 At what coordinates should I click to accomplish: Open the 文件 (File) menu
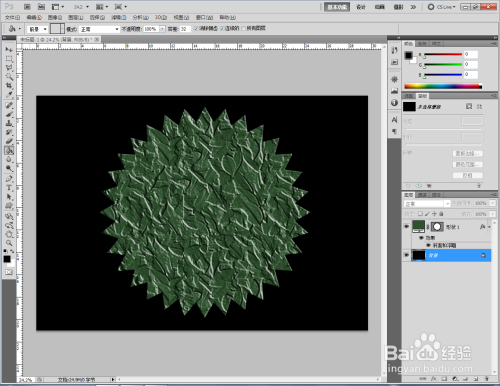(x=12, y=17)
